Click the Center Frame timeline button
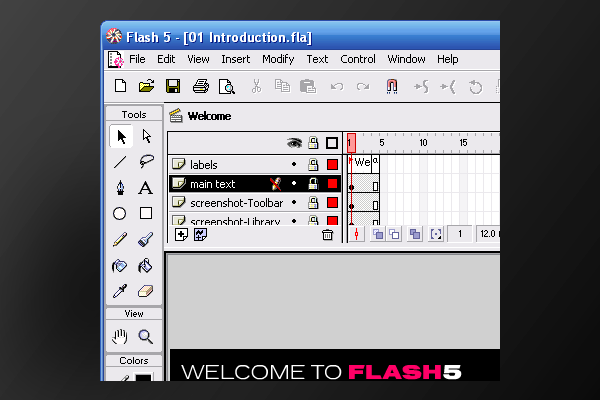This screenshot has width=600, height=400. [356, 234]
